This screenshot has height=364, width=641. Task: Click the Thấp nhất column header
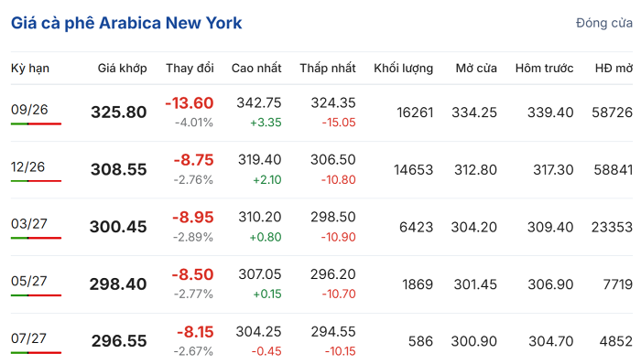[328, 69]
